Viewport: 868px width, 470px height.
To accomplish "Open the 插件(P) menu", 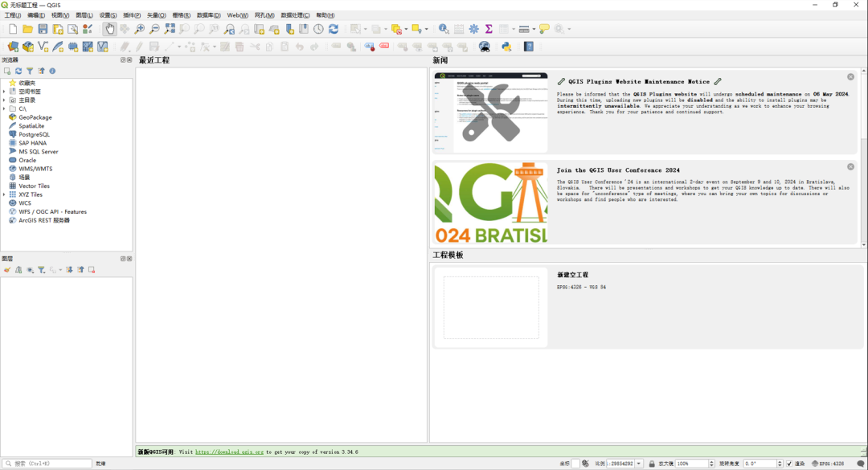I will point(132,15).
